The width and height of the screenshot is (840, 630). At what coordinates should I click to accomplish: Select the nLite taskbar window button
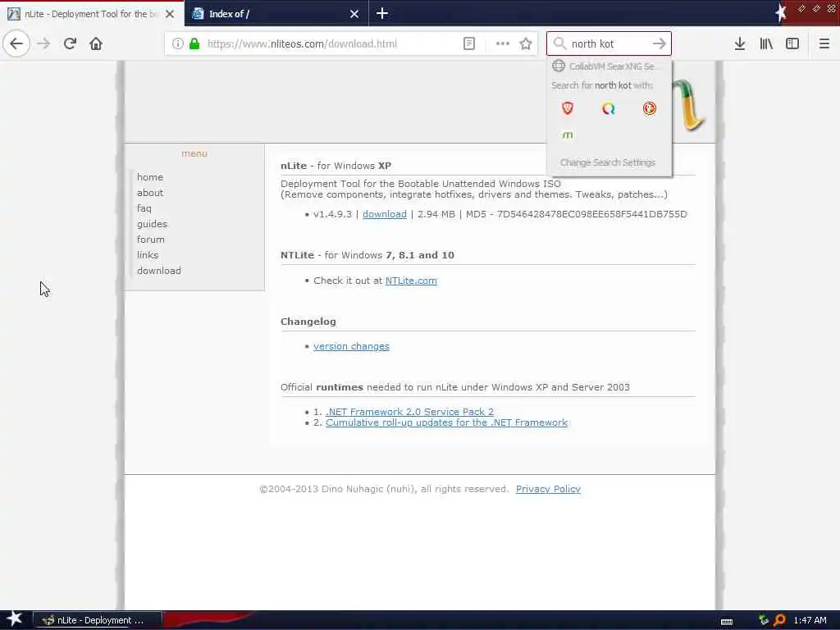98,620
